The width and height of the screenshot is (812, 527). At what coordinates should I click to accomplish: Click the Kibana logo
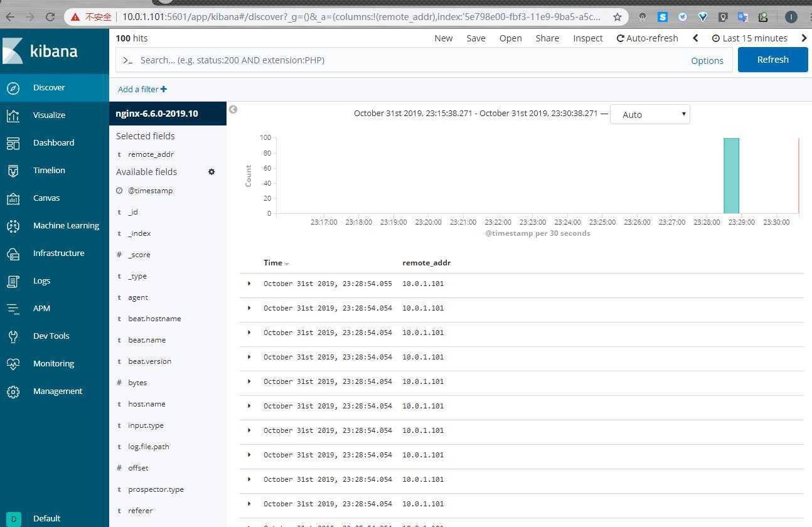pos(40,51)
